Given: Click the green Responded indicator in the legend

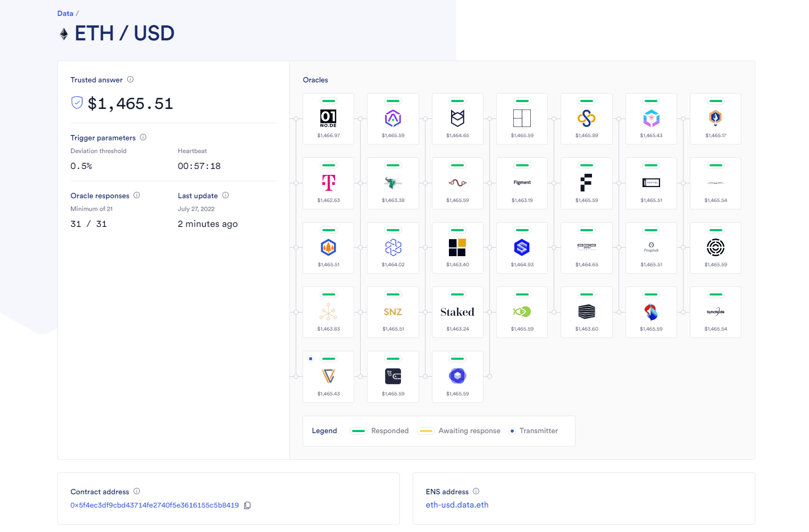Looking at the screenshot, I should (x=358, y=431).
